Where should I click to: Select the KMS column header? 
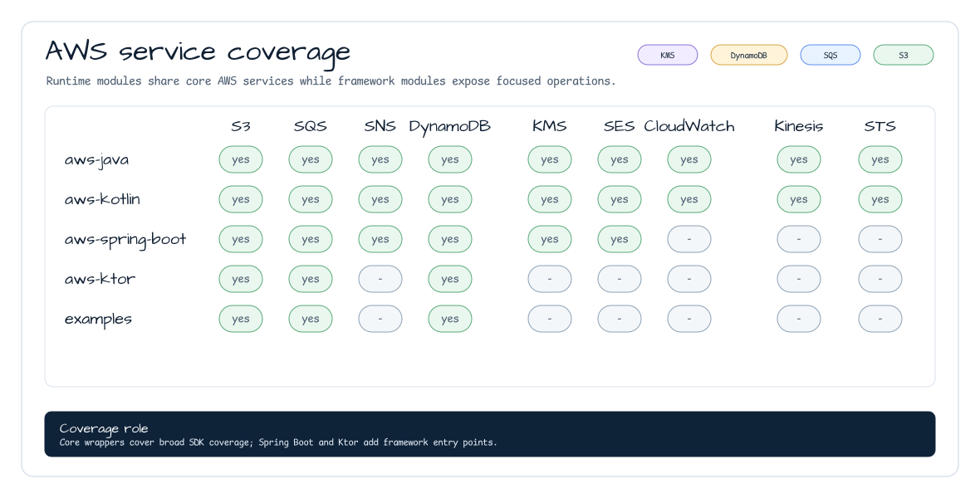point(549,126)
